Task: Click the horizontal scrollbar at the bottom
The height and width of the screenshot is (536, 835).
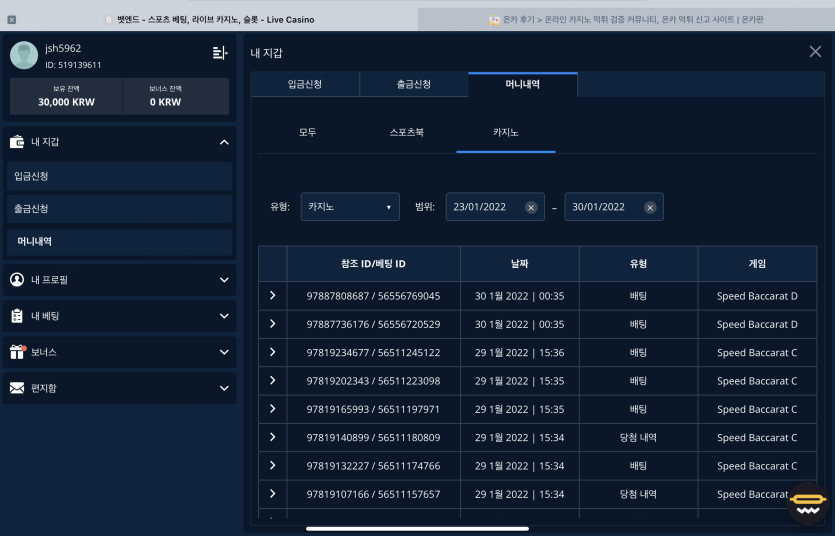Action: point(418,529)
